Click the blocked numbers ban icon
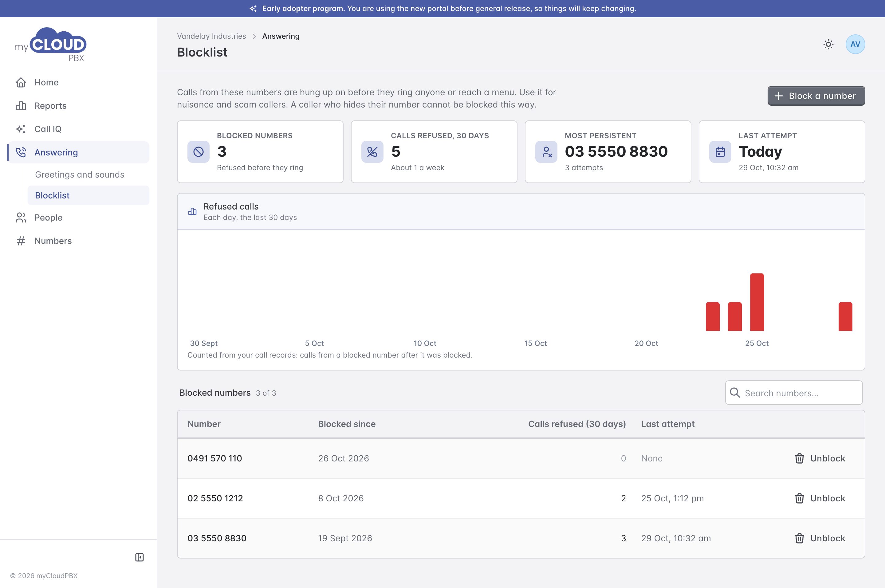Viewport: 885px width, 588px height. click(199, 152)
